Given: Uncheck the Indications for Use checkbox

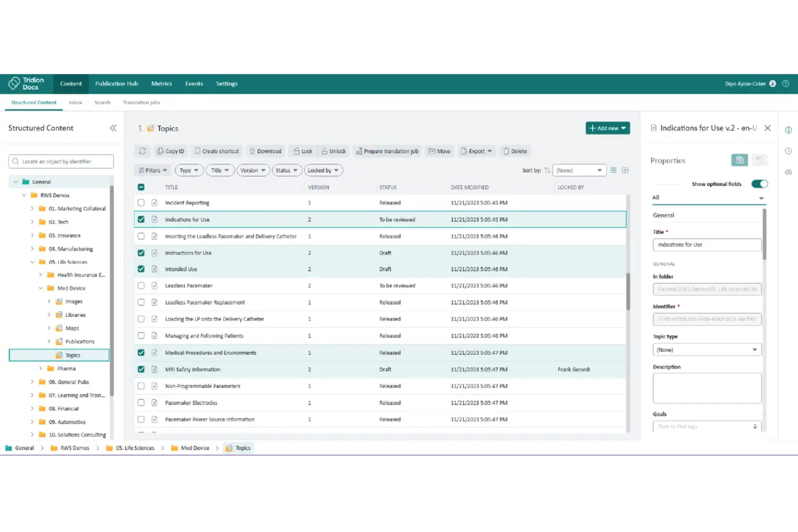Looking at the screenshot, I should pos(141,219).
